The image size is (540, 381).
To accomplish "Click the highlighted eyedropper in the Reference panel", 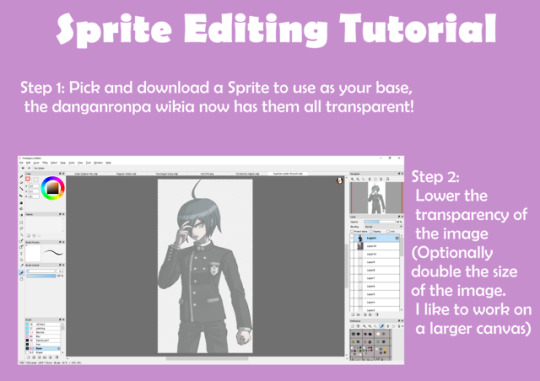I will point(382,326).
